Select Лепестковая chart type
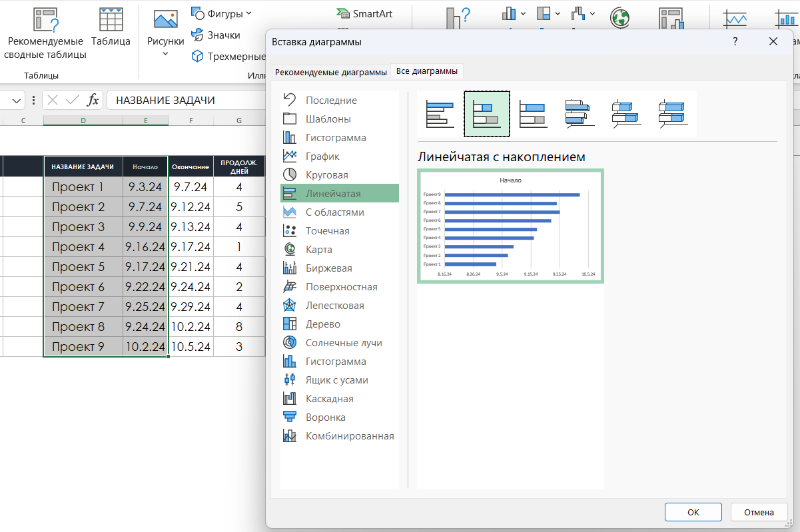This screenshot has width=800, height=532. pos(340,306)
